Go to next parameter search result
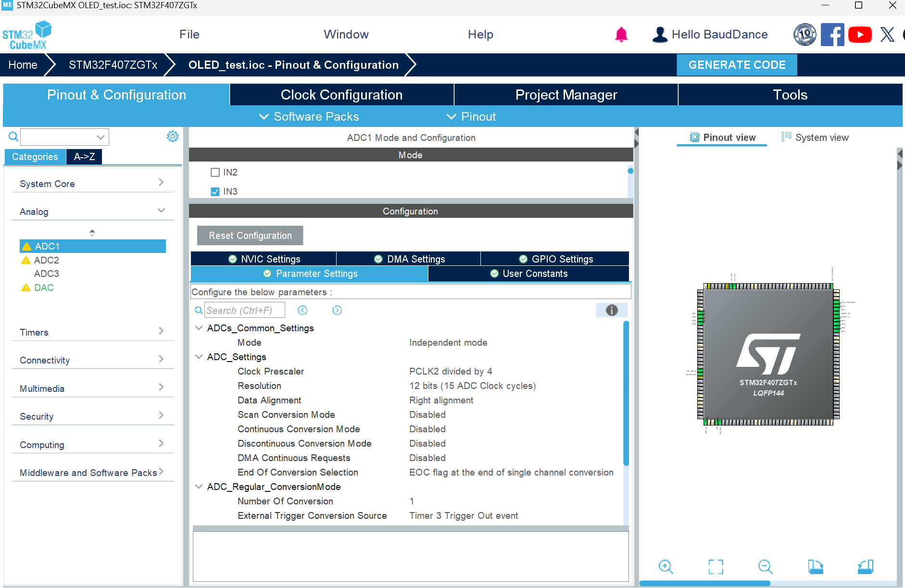The height and width of the screenshot is (588, 905). (337, 310)
